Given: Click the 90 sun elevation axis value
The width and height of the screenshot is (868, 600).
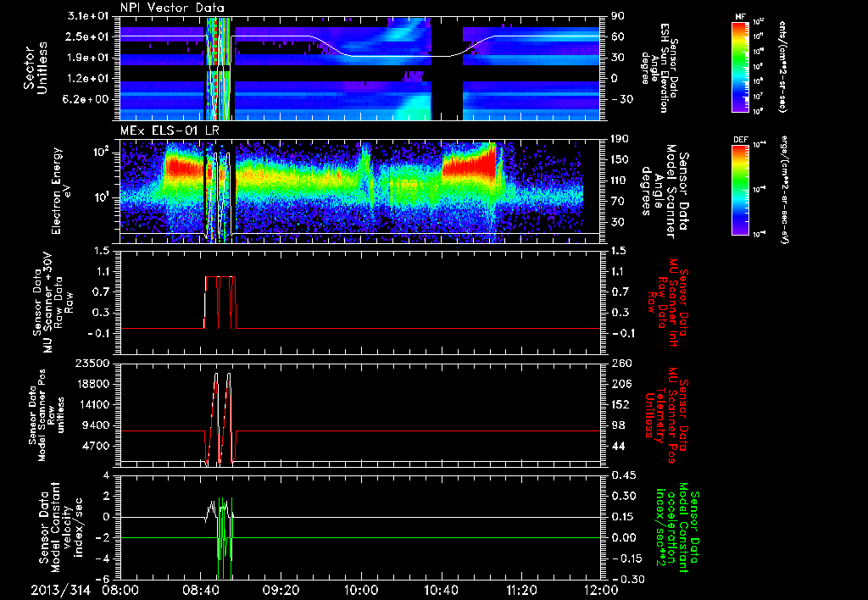Looking at the screenshot, I should 618,16.
